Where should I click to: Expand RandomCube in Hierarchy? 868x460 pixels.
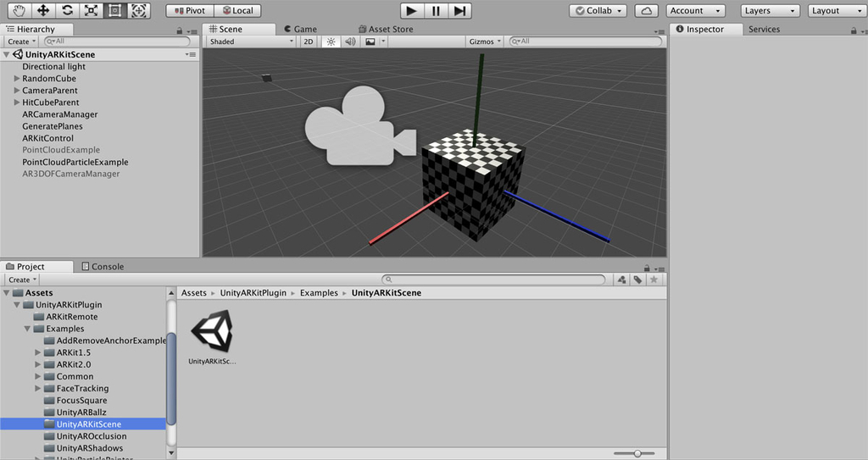pos(17,79)
